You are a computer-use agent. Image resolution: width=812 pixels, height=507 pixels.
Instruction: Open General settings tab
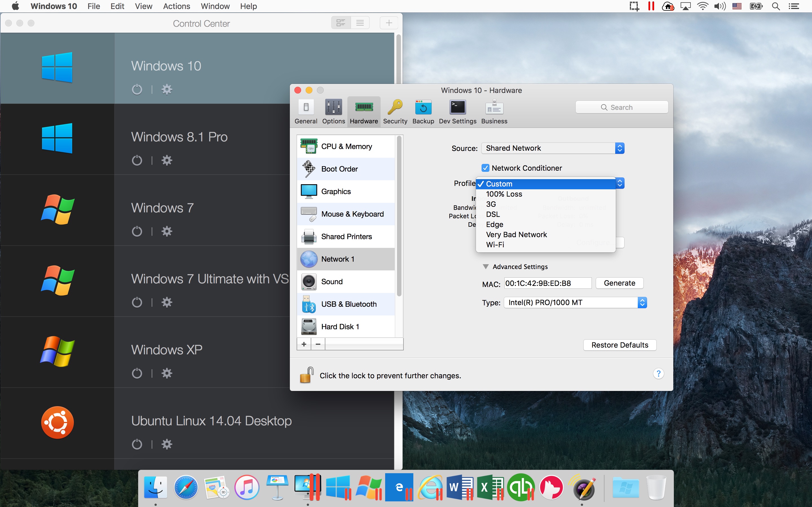(x=304, y=111)
